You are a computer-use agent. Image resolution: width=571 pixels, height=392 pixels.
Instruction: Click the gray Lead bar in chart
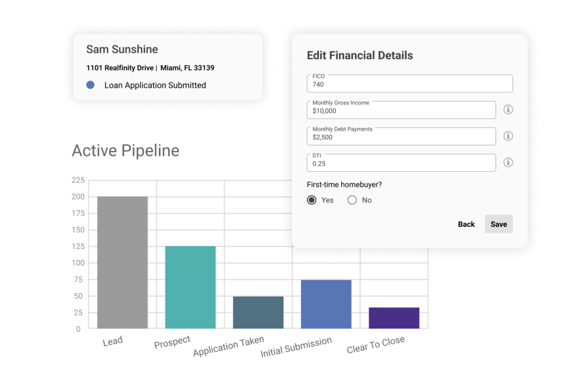point(122,263)
